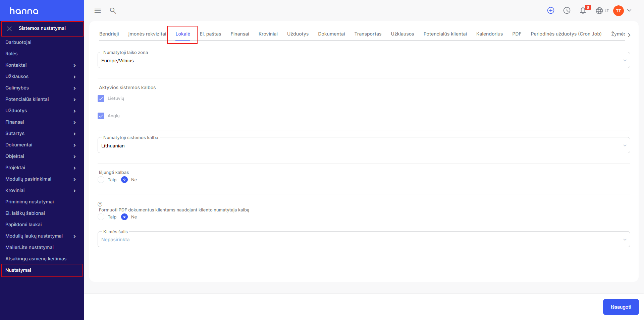Viewport: 644px width, 320px height.
Task: Open Numatytoji sistemos kalba dropdown
Action: tap(364, 145)
